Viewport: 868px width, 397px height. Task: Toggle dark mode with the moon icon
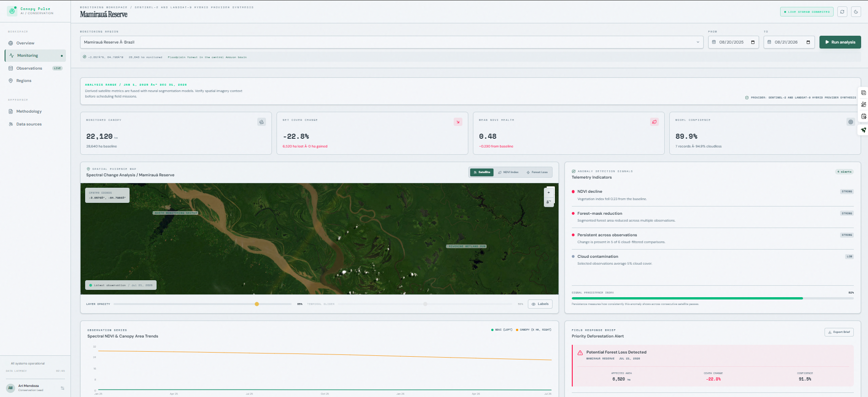[856, 12]
